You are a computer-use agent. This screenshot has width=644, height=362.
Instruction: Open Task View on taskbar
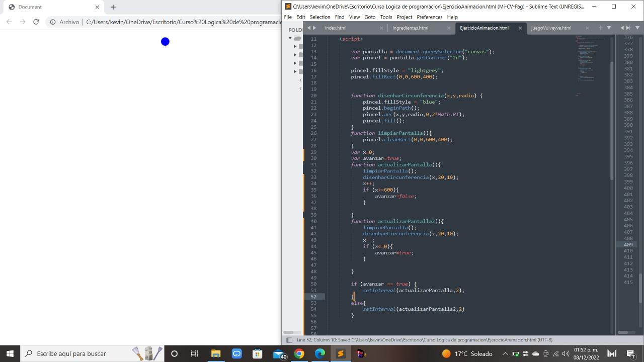(195, 353)
